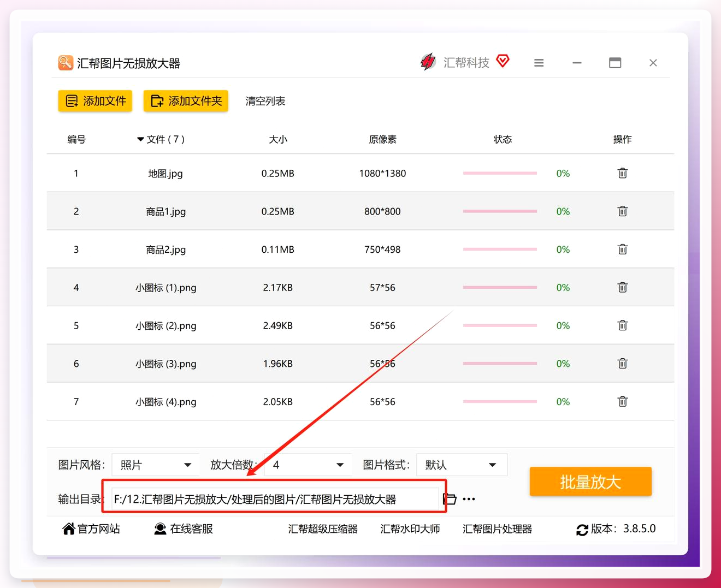Click the red VIP diamond icon
Viewport: 721px width, 588px height.
pyautogui.click(x=503, y=61)
